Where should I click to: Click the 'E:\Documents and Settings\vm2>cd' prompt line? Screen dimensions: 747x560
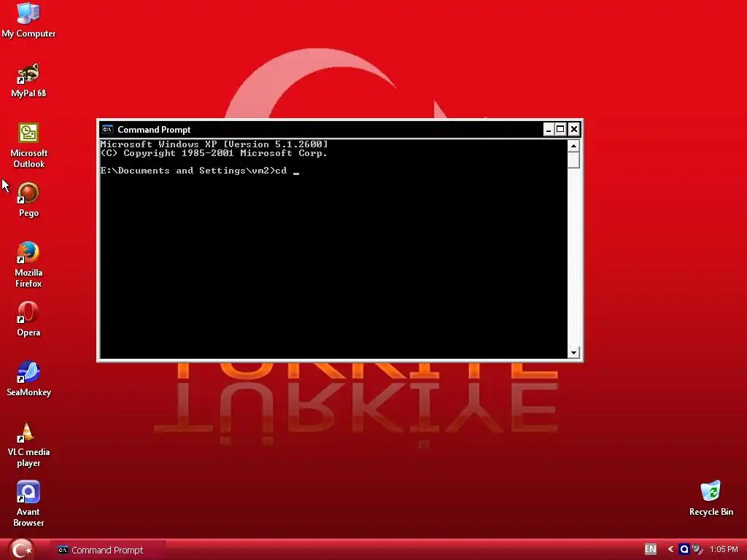(x=200, y=171)
